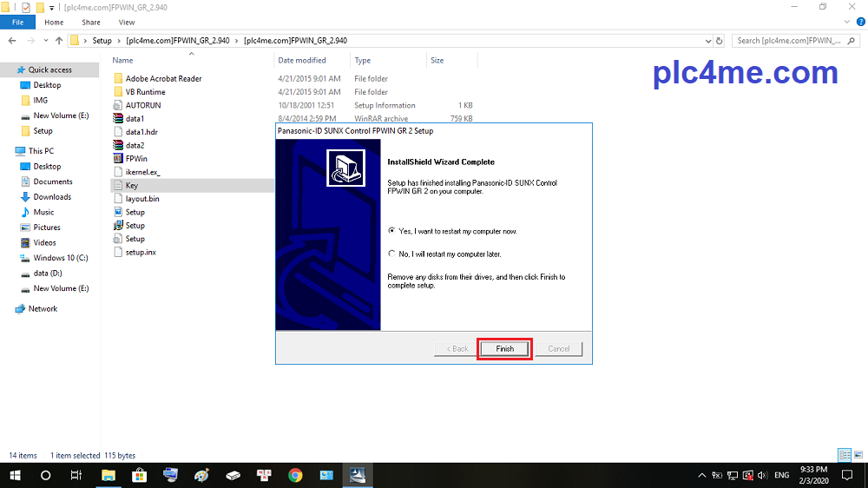Sort files by Type column
Viewport: 868px width, 488px height.
click(x=363, y=61)
